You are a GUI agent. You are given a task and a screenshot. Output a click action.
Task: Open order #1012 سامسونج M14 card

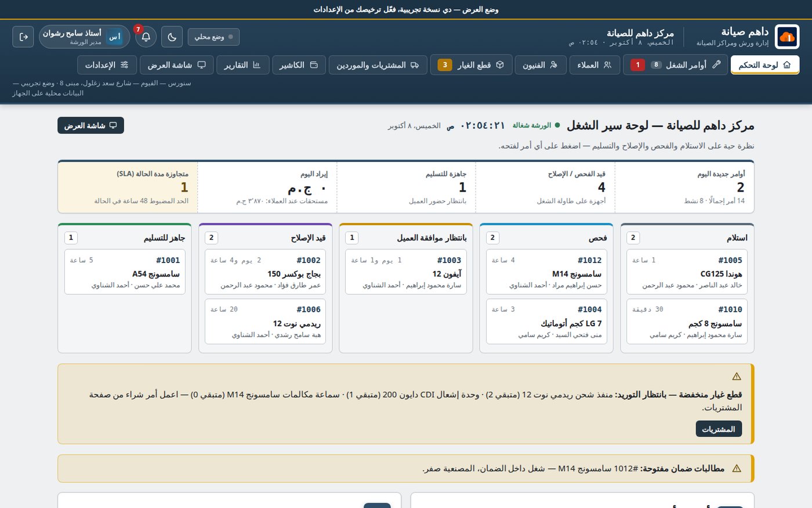point(546,272)
